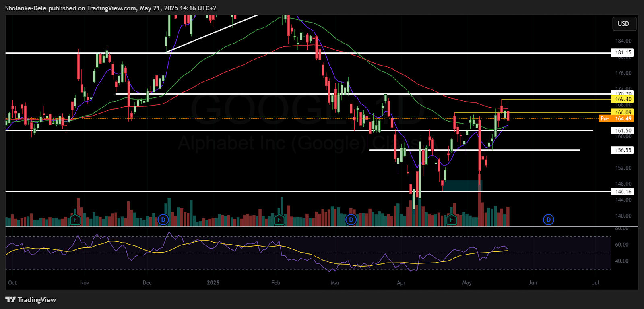Click the TradingView wordmark text

click(x=37, y=300)
